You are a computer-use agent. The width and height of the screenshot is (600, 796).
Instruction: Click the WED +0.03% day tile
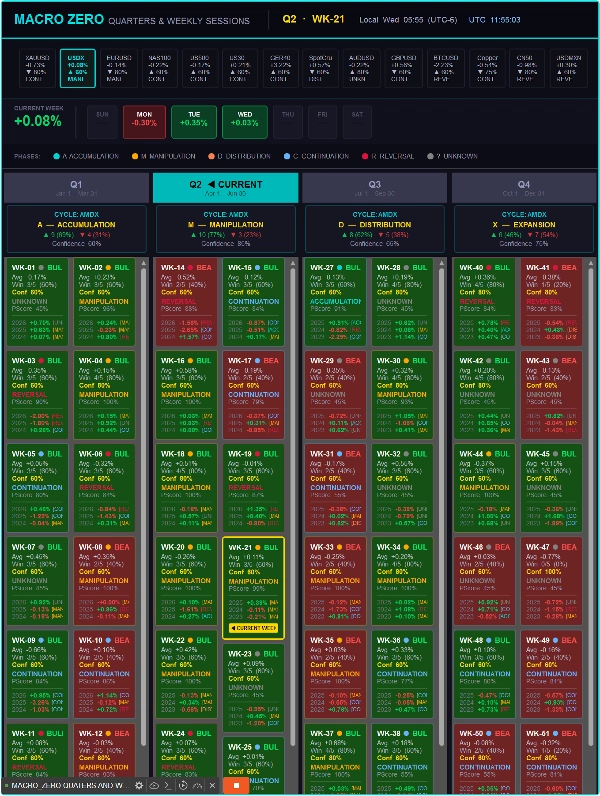click(x=245, y=122)
